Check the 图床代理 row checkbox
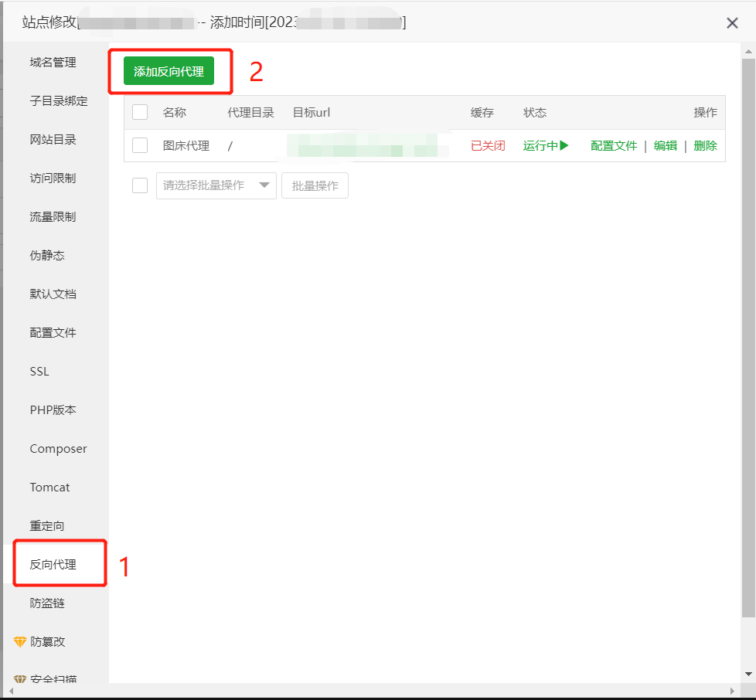 pyautogui.click(x=140, y=145)
